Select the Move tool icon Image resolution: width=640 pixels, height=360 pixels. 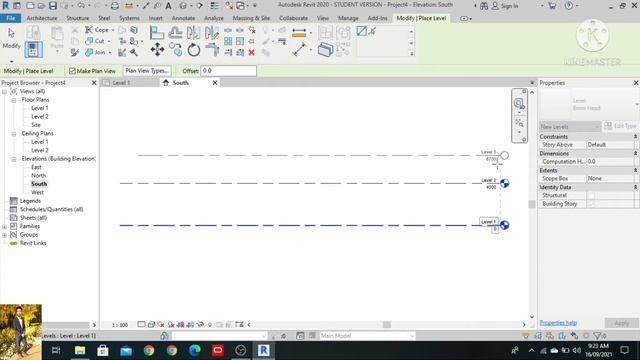pos(157,50)
